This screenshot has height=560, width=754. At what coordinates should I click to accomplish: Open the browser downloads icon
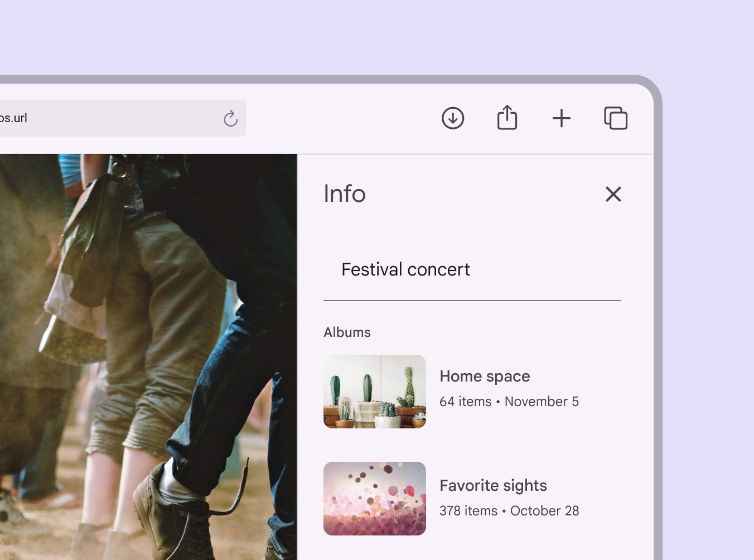[x=453, y=118]
